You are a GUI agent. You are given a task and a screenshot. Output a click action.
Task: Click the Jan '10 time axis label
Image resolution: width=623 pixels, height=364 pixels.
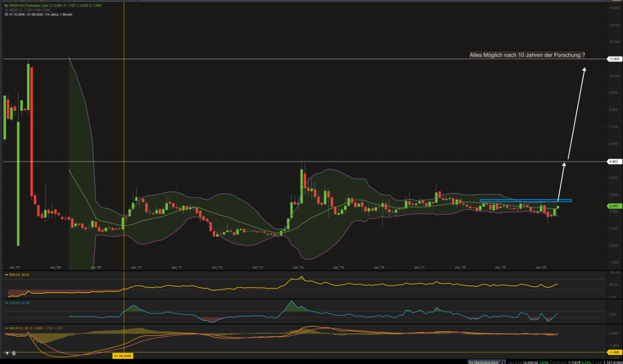pyautogui.click(x=136, y=268)
